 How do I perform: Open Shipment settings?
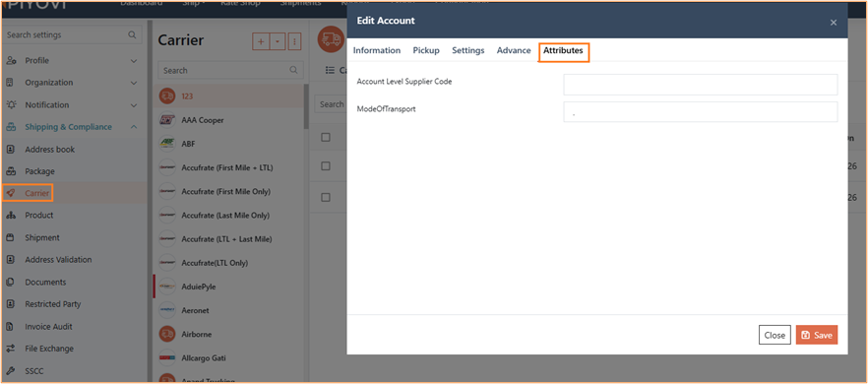tap(42, 237)
